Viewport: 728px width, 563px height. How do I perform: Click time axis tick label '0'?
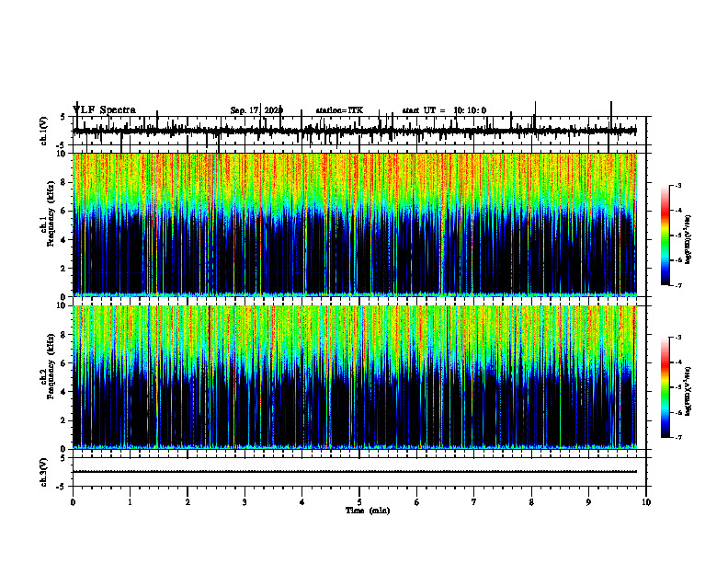pyautogui.click(x=73, y=502)
